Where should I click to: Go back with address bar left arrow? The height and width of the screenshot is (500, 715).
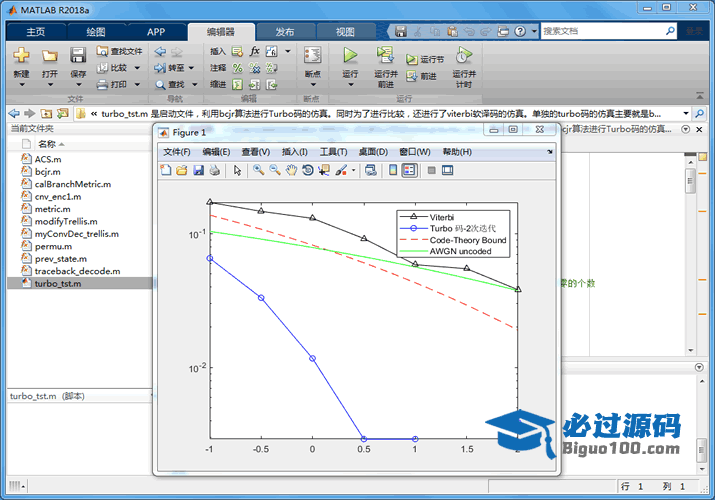point(14,113)
